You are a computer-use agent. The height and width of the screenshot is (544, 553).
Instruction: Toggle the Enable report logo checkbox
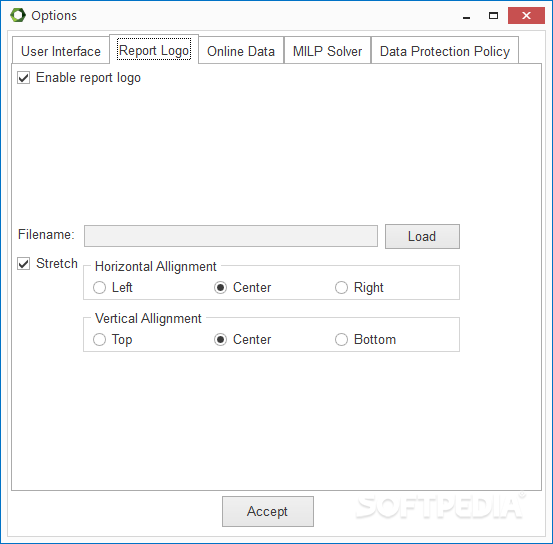[24, 78]
